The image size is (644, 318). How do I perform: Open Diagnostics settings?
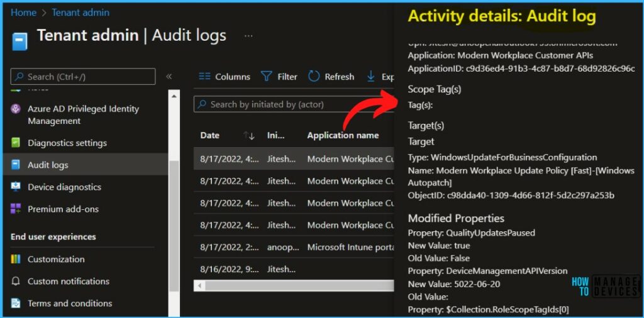67,143
